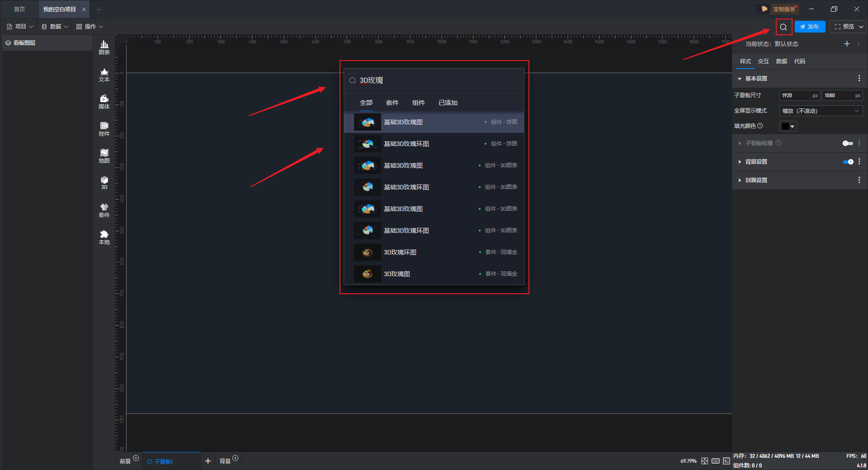Select the 子看板1 sub-board tab
The height and width of the screenshot is (470, 868).
(172, 461)
